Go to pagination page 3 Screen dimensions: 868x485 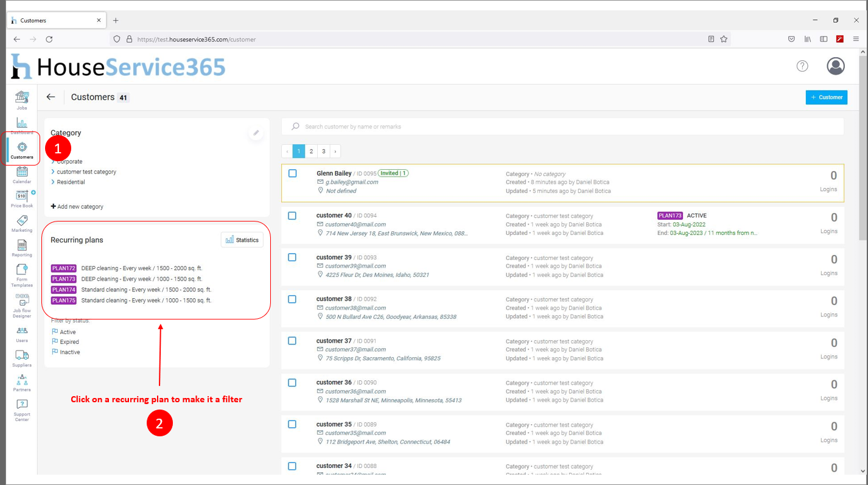pyautogui.click(x=323, y=151)
